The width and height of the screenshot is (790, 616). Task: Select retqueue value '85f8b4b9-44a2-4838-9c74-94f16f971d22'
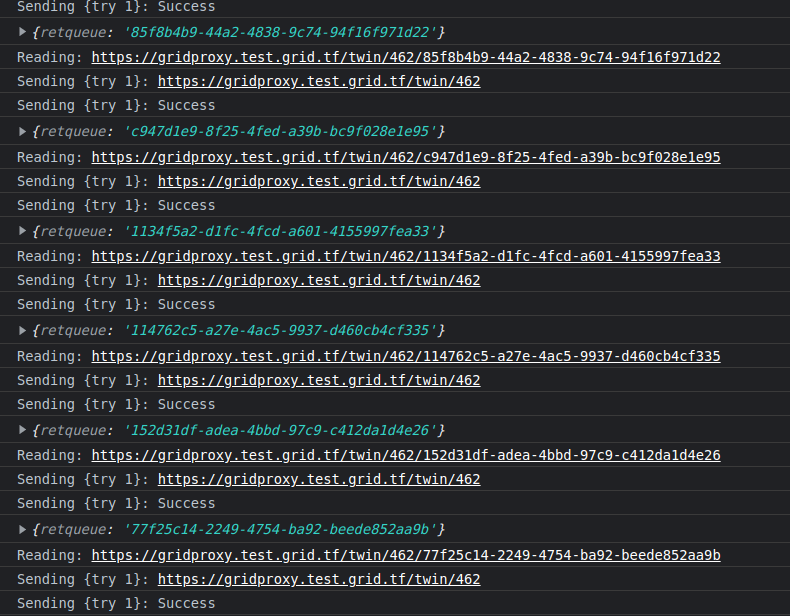click(x=280, y=32)
